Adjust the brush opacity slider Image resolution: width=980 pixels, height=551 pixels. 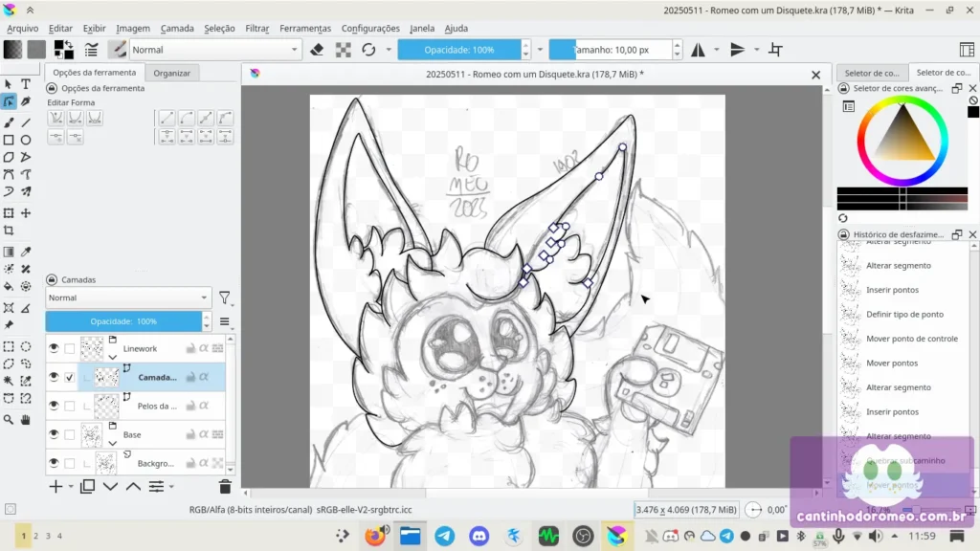pyautogui.click(x=459, y=50)
